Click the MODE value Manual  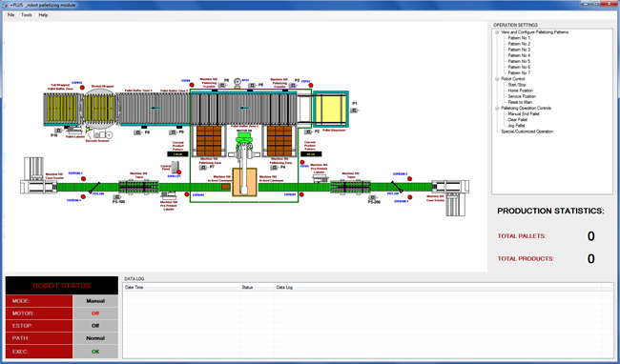(x=95, y=301)
